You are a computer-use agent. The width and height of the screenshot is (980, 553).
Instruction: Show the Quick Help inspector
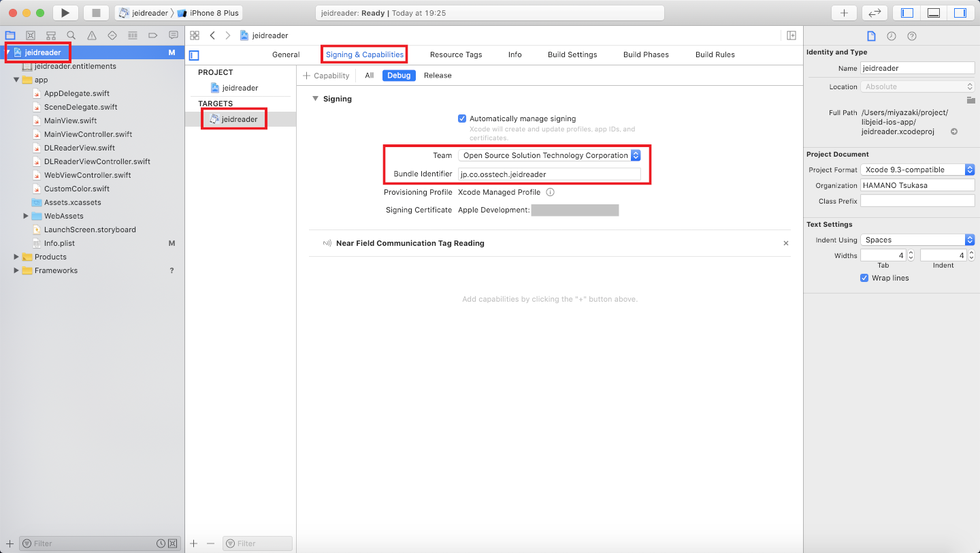point(912,36)
